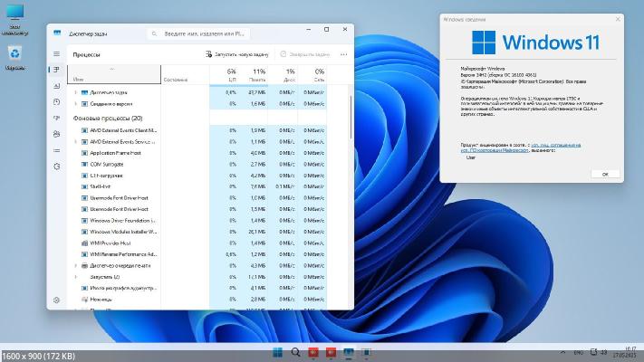Select the CTF-загрузчик process row
Screen dimensions: 644x362
[197, 176]
